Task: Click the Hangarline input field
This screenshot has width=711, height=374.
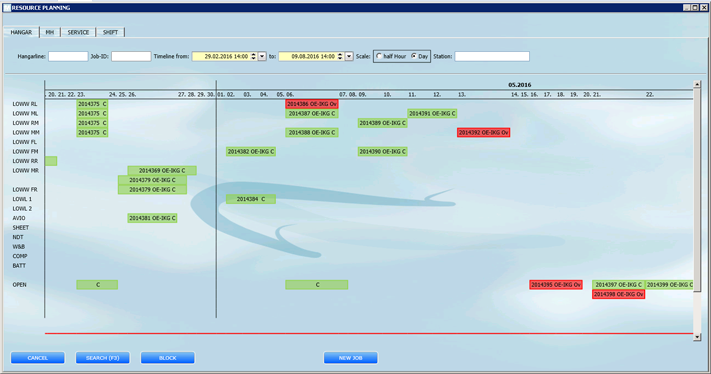Action: [x=68, y=56]
